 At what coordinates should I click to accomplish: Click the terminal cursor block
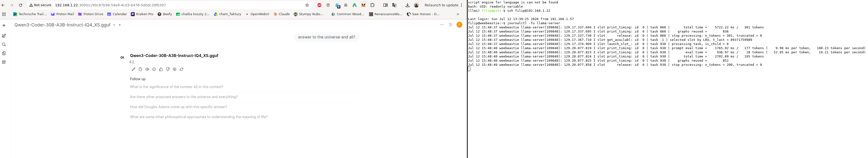click(x=469, y=69)
